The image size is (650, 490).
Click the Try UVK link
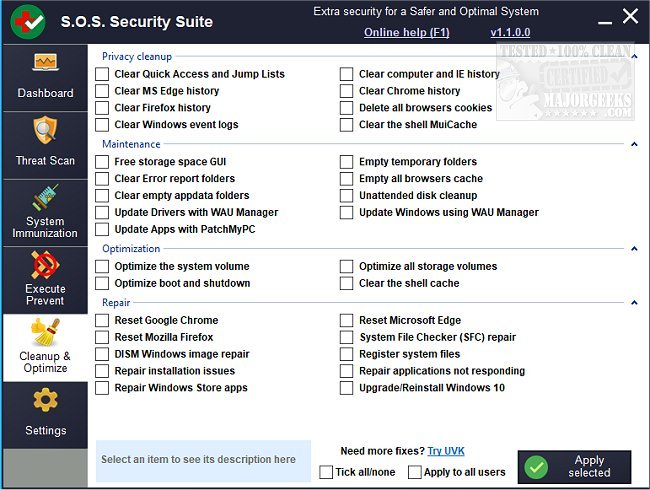pyautogui.click(x=446, y=451)
